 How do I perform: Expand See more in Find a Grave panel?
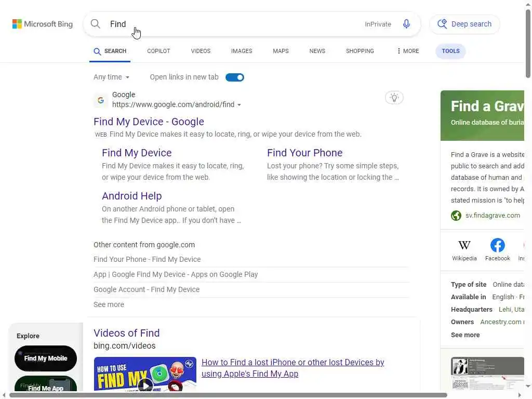(465, 335)
